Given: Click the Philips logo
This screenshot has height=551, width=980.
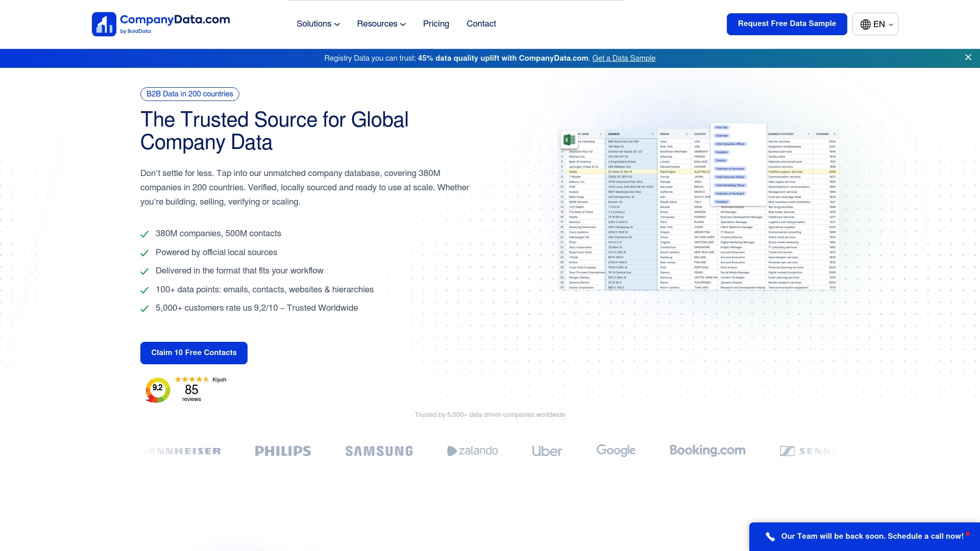Looking at the screenshot, I should (283, 450).
